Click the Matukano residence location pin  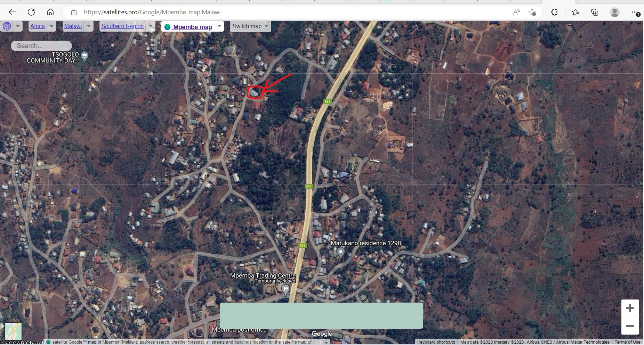click(x=341, y=252)
